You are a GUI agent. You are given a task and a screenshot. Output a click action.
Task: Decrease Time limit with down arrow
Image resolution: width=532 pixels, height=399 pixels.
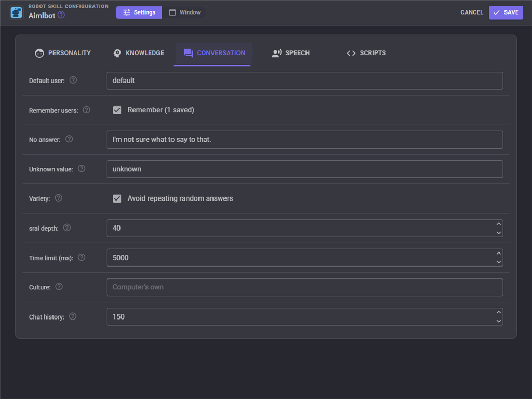click(x=498, y=262)
